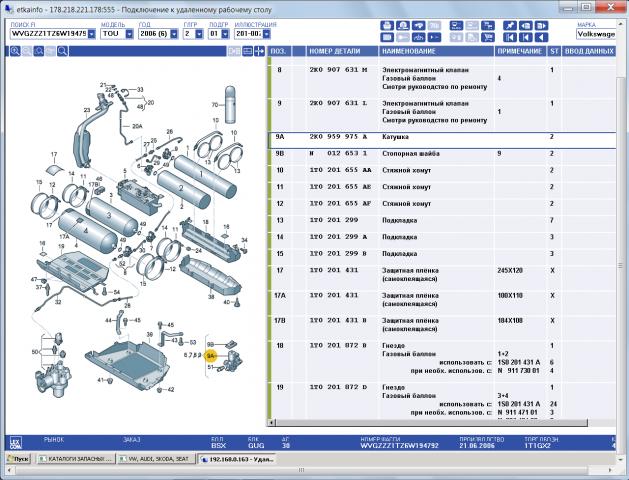Open the ГЛГР dropdown showing 2
The height and width of the screenshot is (480, 629).
pos(199,34)
